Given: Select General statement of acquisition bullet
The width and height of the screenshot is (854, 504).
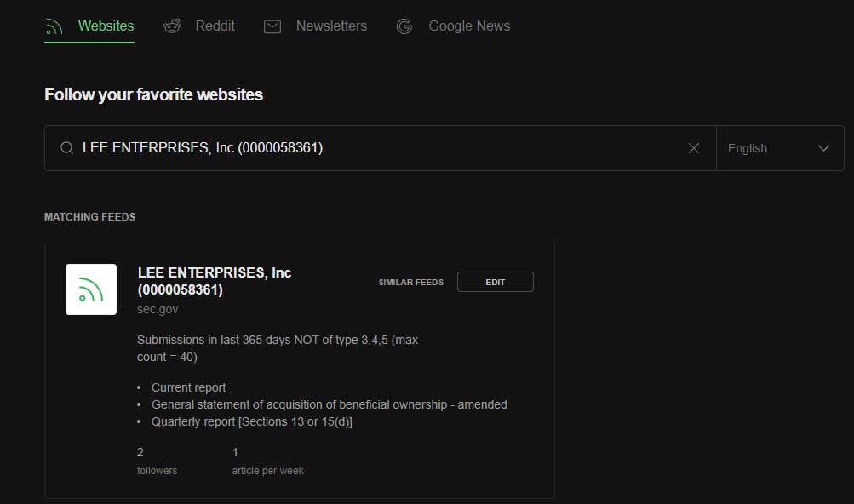Looking at the screenshot, I should [329, 404].
